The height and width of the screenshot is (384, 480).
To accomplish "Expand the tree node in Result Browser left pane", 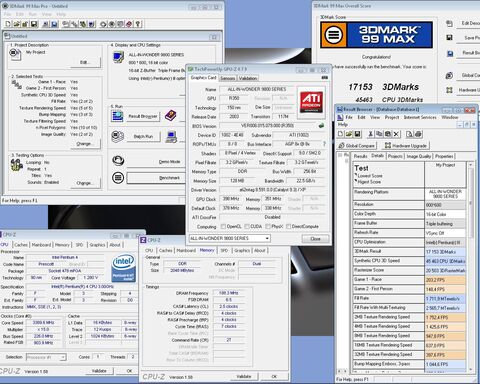I will 340,155.
